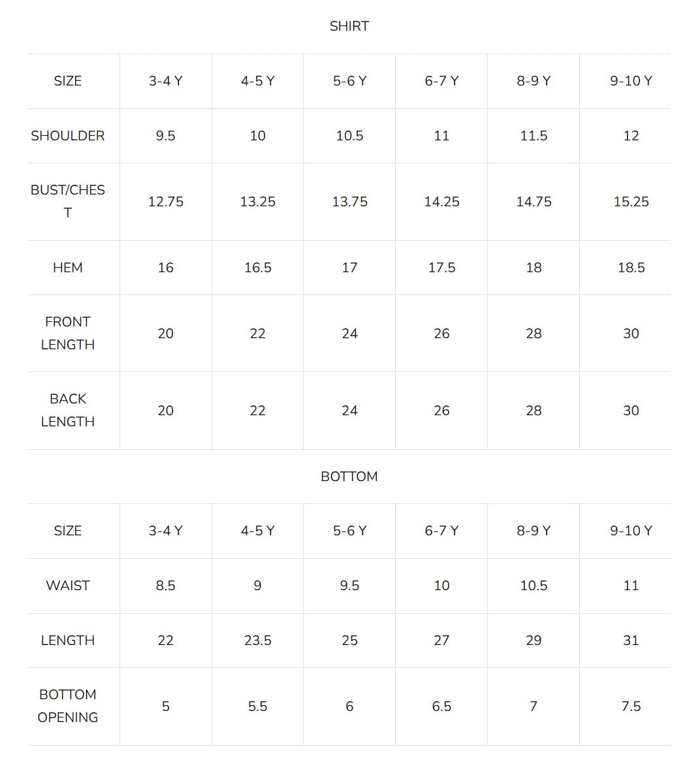
Task: Click the 23.5 length value cell
Action: pyautogui.click(x=258, y=640)
